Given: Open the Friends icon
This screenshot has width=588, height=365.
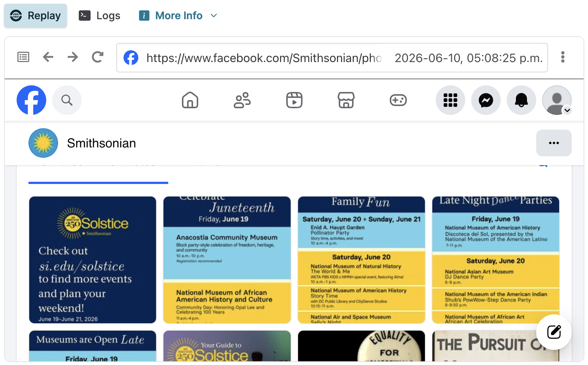Looking at the screenshot, I should pyautogui.click(x=242, y=100).
